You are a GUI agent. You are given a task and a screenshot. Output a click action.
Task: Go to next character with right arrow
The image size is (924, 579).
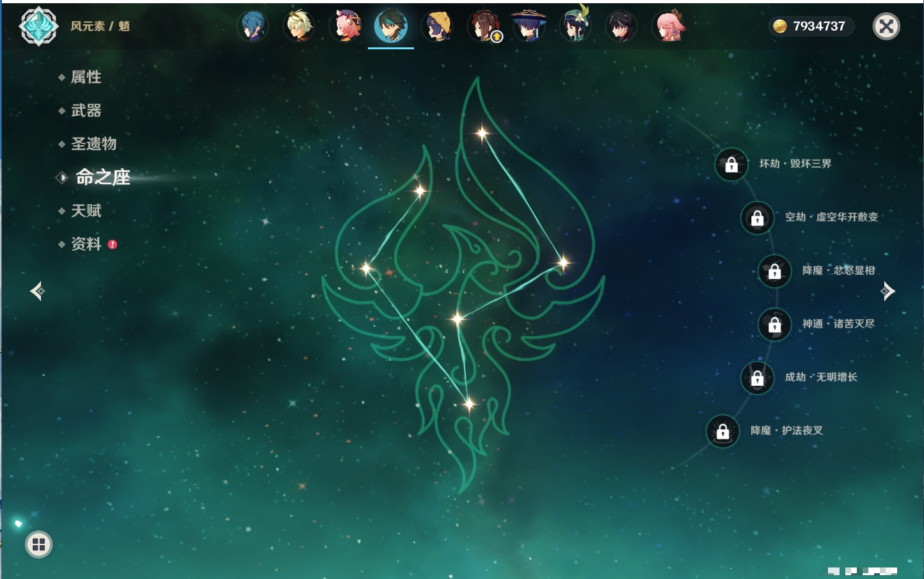(888, 291)
